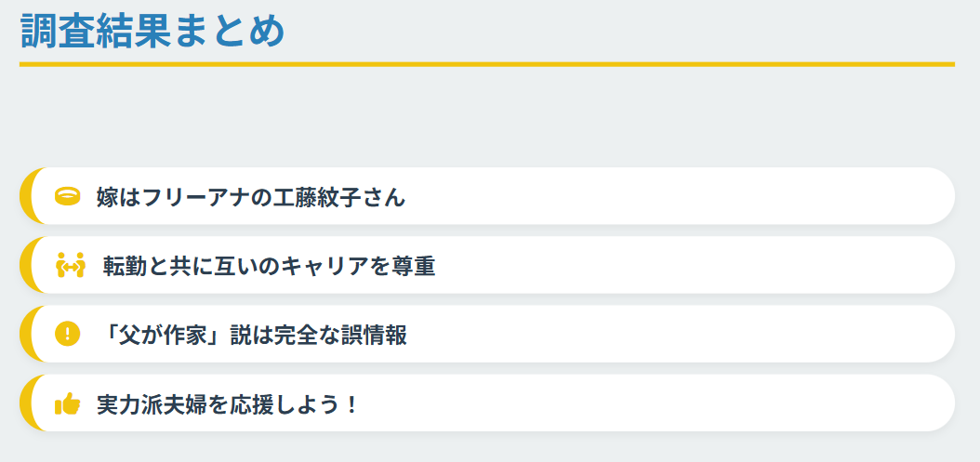
Task: Click the two-people icon beside 転勤と共に
Action: click(x=71, y=266)
